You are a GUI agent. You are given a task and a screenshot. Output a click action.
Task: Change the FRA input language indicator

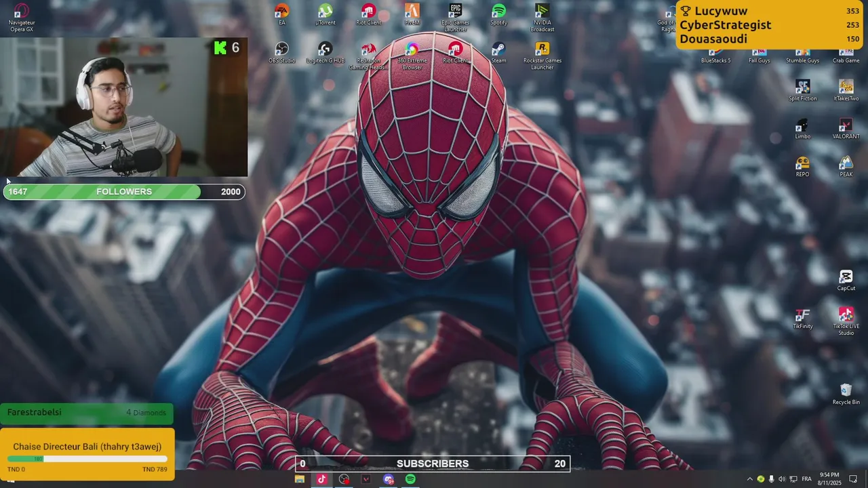807,479
